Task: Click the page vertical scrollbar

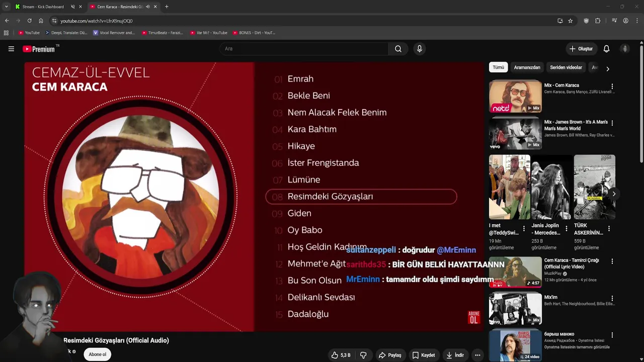Action: pos(641,104)
